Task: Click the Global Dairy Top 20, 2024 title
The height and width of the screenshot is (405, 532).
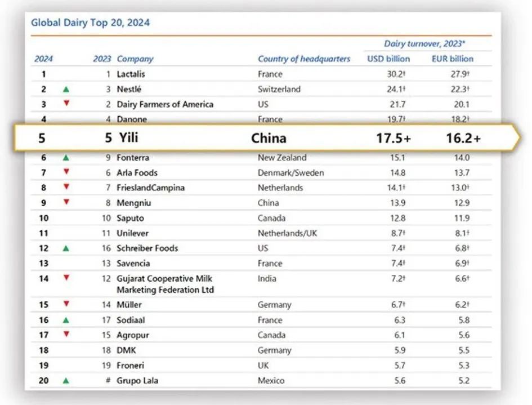Action: tap(90, 23)
